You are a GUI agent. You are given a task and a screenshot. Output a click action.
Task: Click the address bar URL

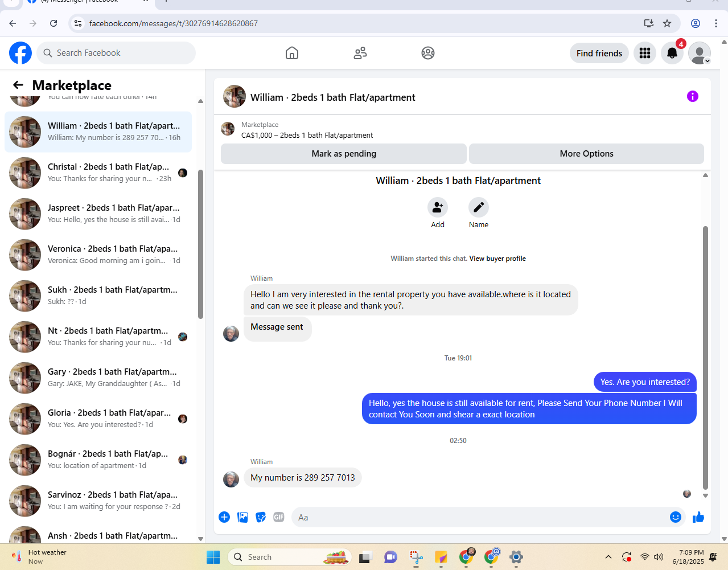[174, 23]
